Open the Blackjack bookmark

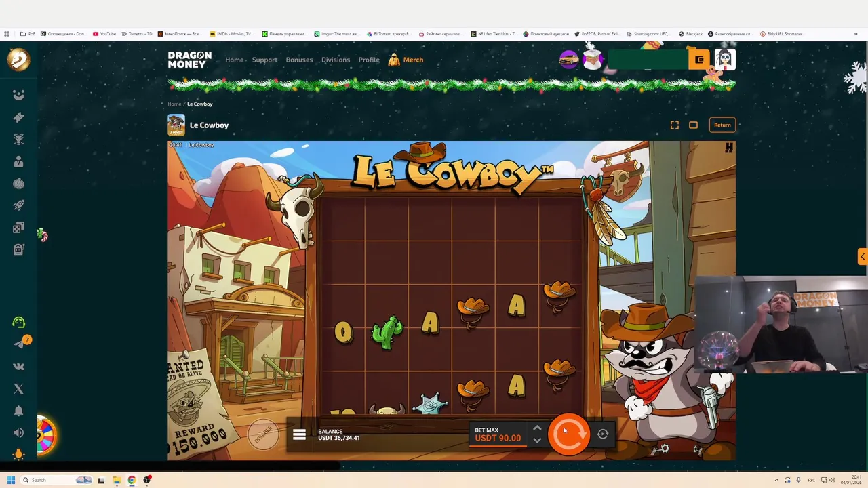690,34
